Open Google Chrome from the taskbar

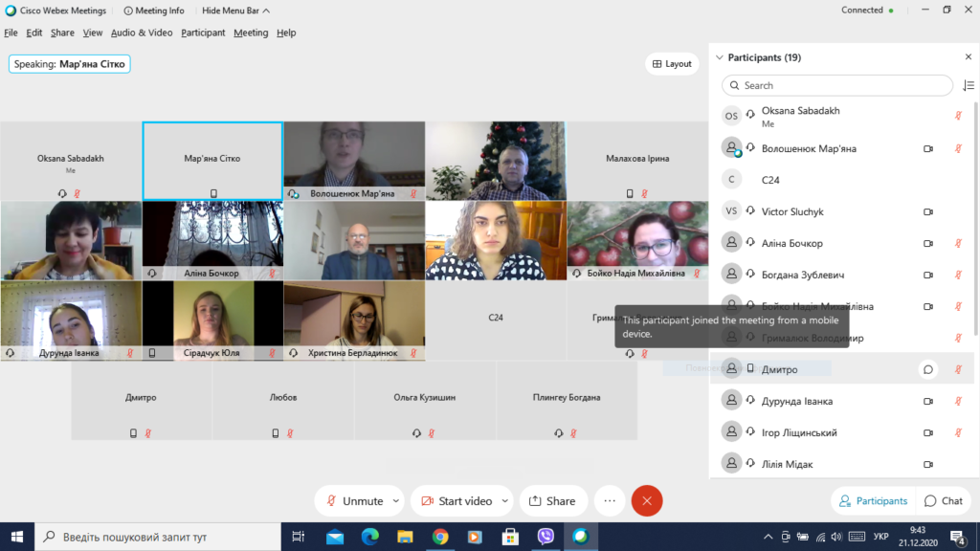(440, 537)
